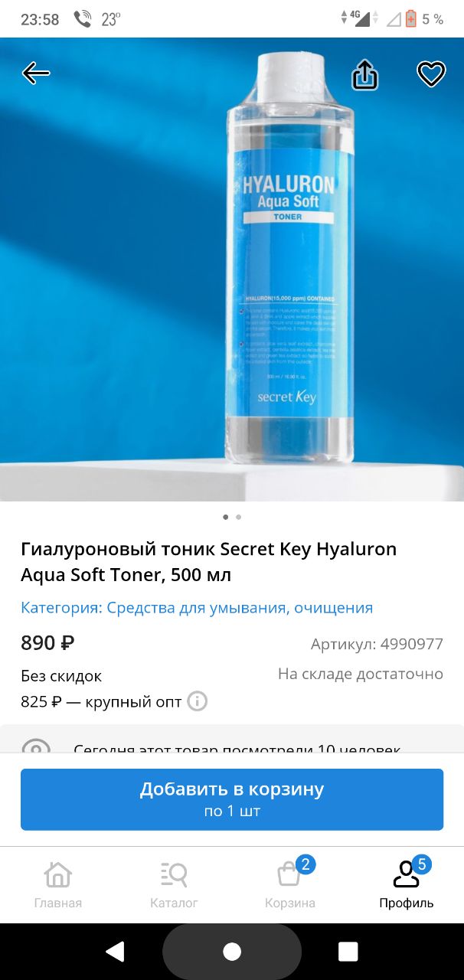The image size is (464, 980).
Task: Tap the article number 4990977
Action: point(377,644)
